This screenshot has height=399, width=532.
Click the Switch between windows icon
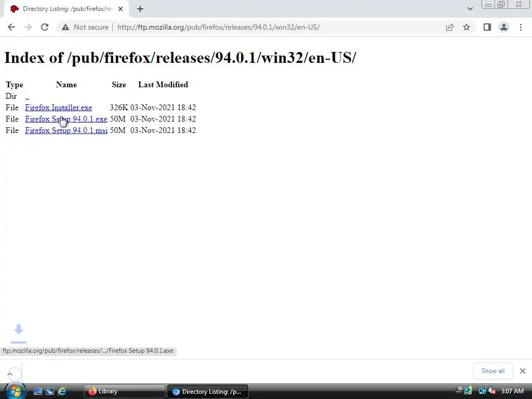(x=50, y=392)
